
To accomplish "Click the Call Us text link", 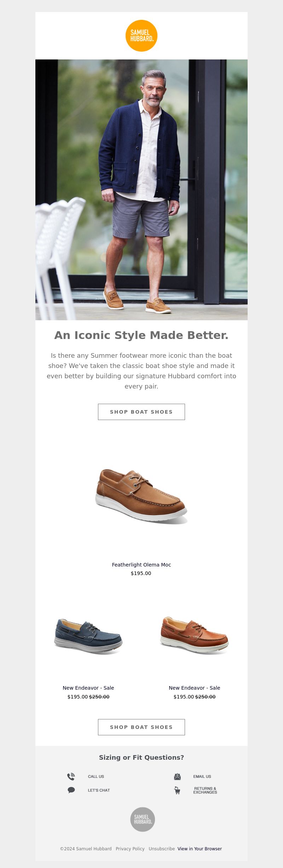I will [x=96, y=776].
